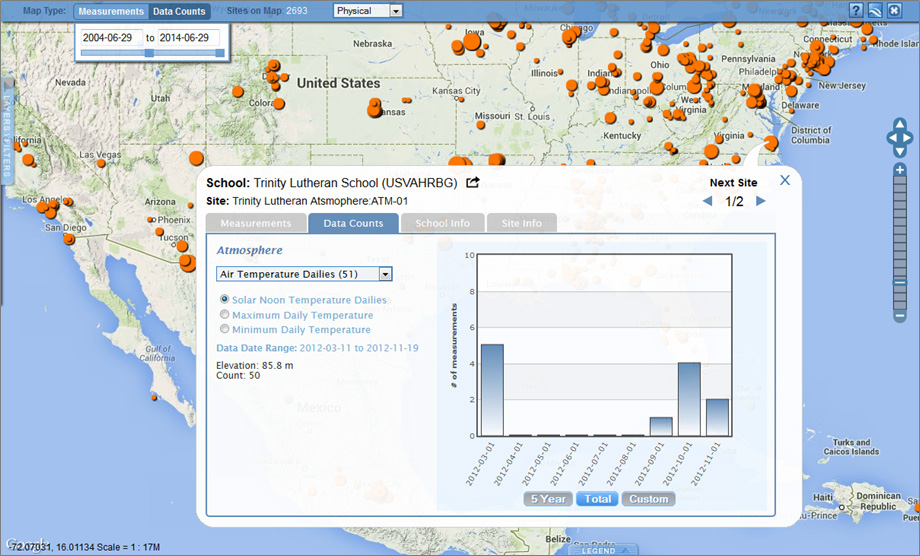The width and height of the screenshot is (920, 556).
Task: Select Minimum Daily Temperature radio
Action: [224, 329]
